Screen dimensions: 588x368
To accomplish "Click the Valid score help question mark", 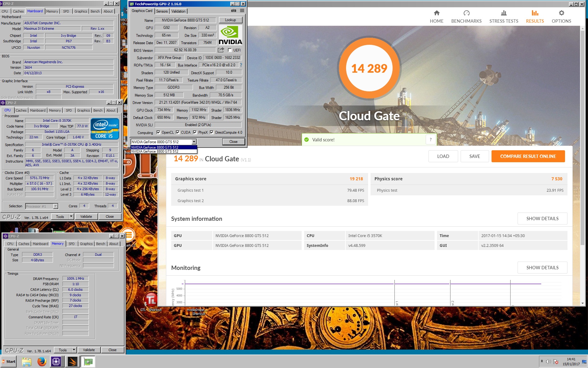I will 431,140.
